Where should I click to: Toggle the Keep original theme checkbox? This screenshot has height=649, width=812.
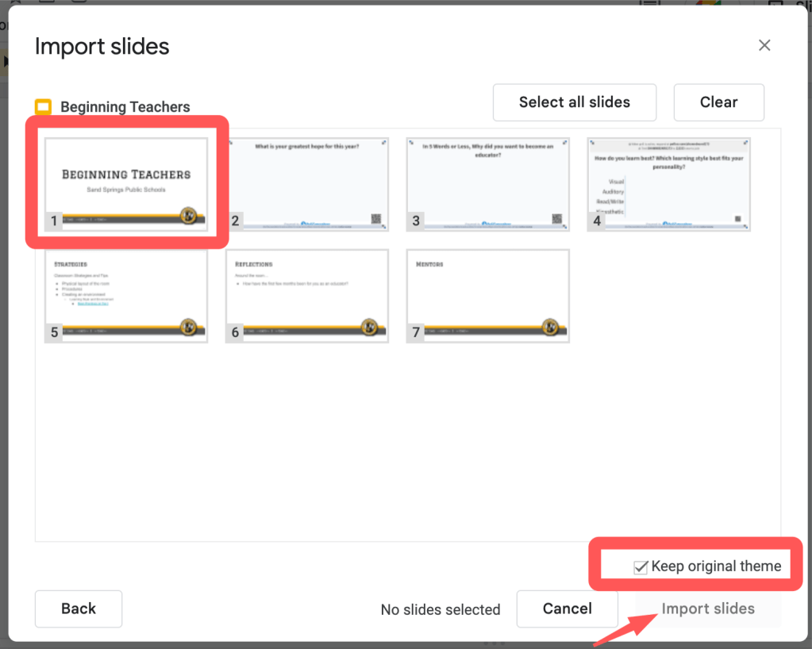tap(641, 566)
